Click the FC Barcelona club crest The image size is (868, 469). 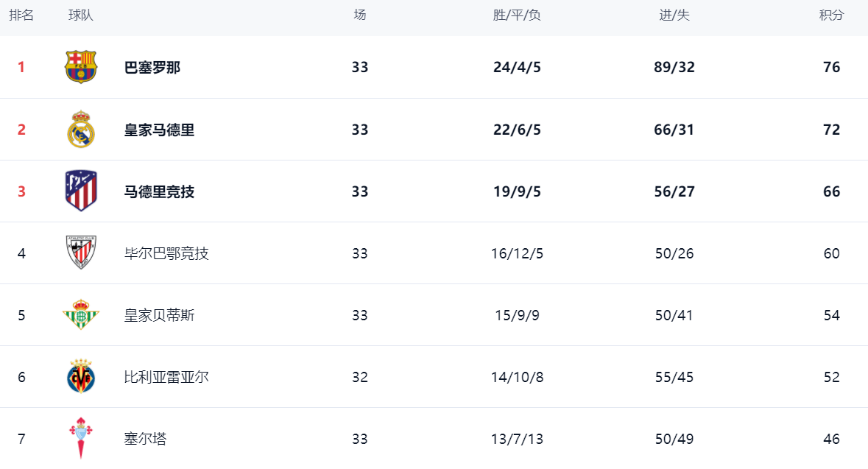tap(81, 67)
